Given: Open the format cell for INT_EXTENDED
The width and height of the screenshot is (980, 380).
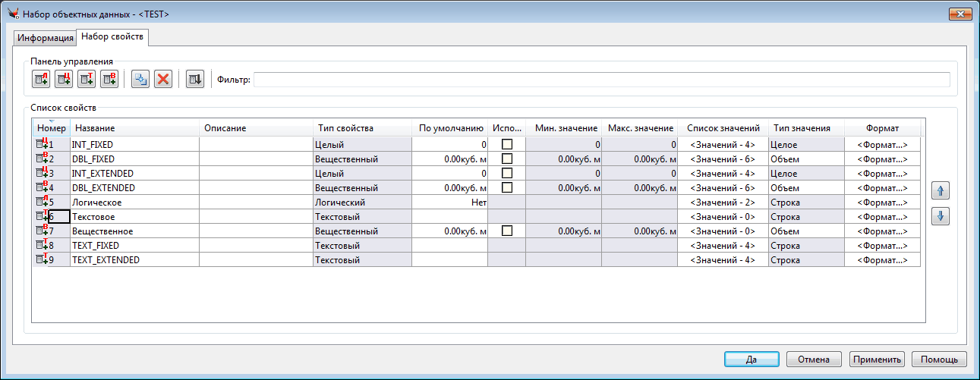Looking at the screenshot, I should click(x=882, y=173).
